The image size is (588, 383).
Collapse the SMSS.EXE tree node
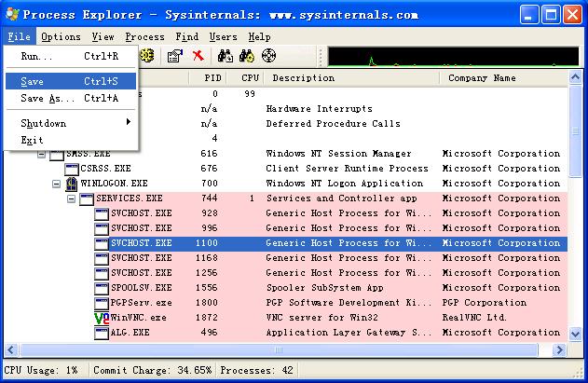pyautogui.click(x=41, y=154)
